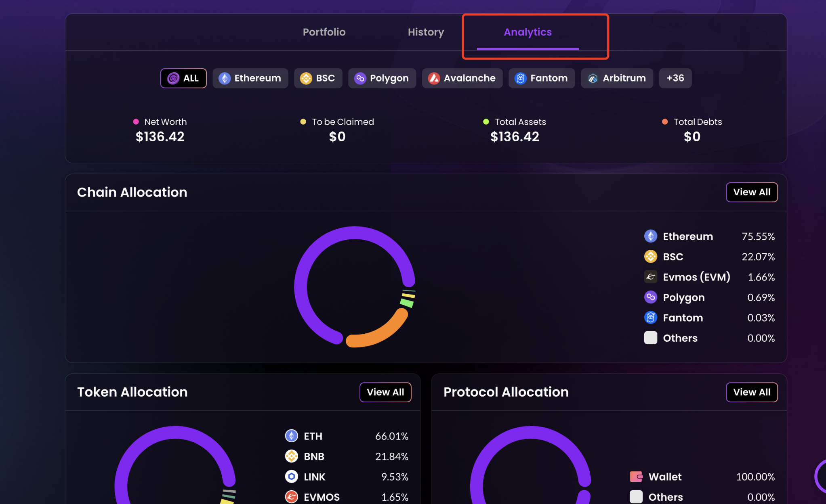Filter by the Ethereum chain chip
This screenshot has width=826, height=504.
point(250,78)
